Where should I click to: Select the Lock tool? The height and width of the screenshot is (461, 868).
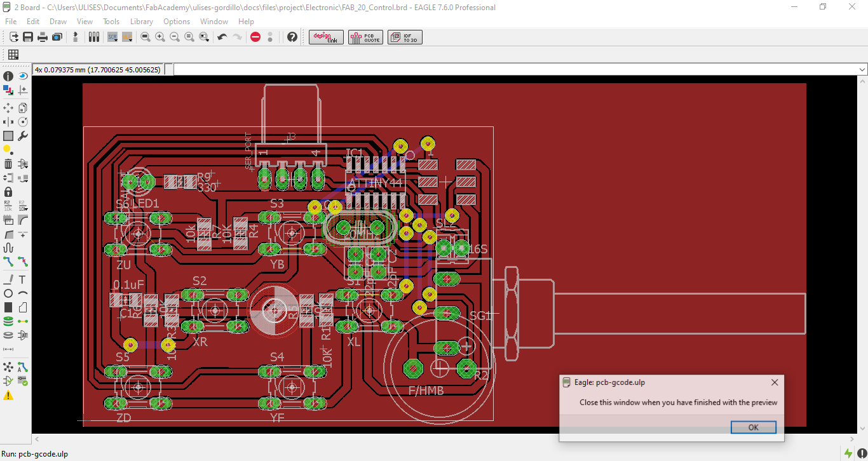(8, 192)
